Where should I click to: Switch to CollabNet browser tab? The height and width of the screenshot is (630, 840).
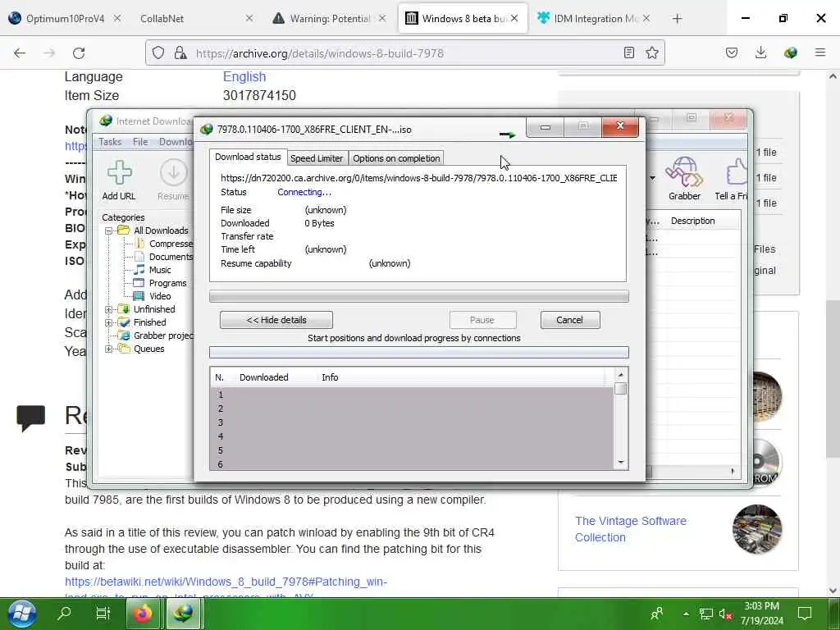click(x=162, y=19)
